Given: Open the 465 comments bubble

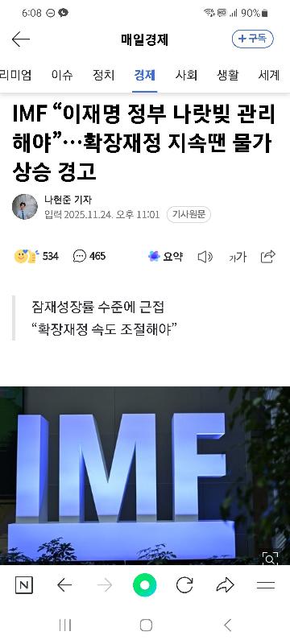Looking at the screenshot, I should tap(89, 256).
